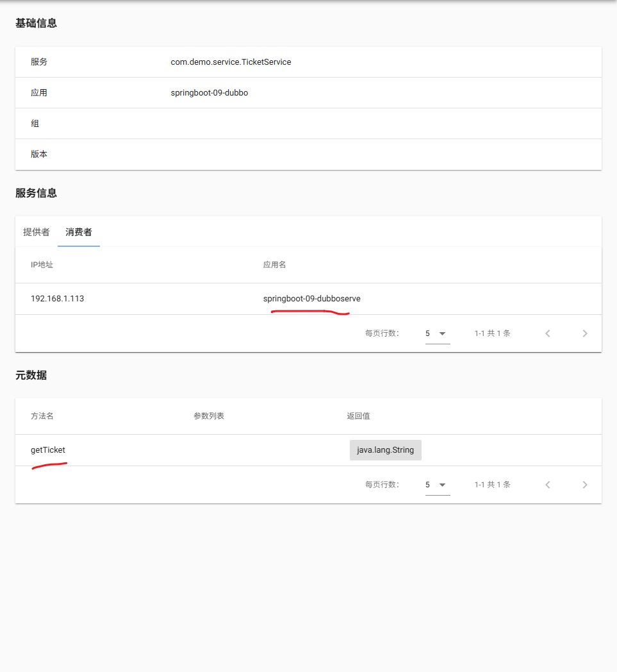The width and height of the screenshot is (617, 672).
Task: Select the getTicket method name
Action: pyautogui.click(x=48, y=450)
